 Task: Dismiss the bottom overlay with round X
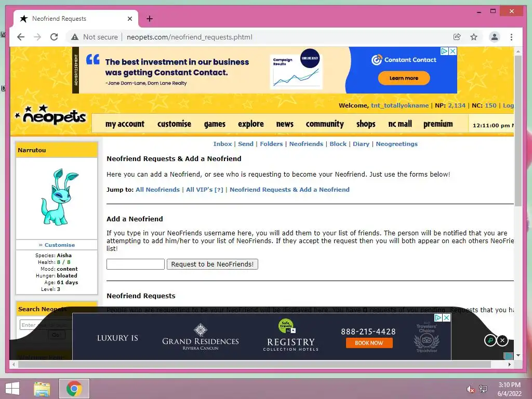click(x=502, y=340)
